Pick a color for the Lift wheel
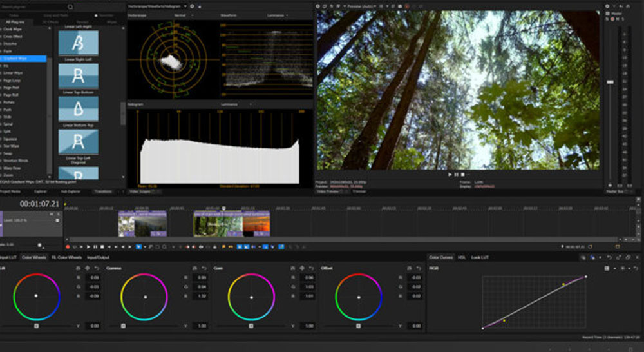Viewport: 644px width, 352px height. pyautogui.click(x=87, y=268)
